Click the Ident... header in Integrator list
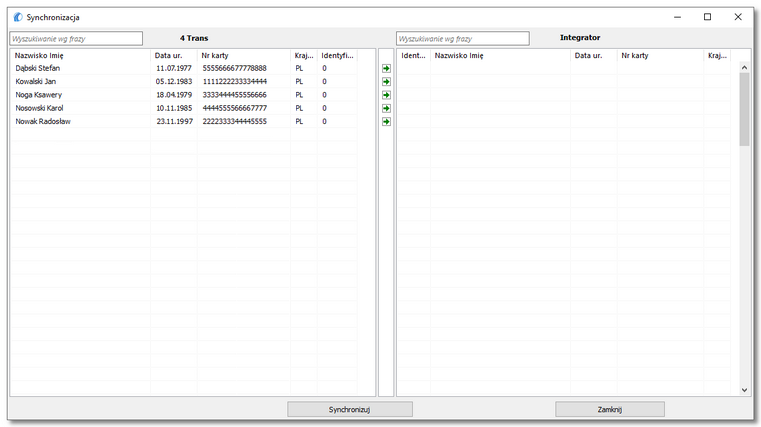This screenshot has height=427, width=761. 414,55
